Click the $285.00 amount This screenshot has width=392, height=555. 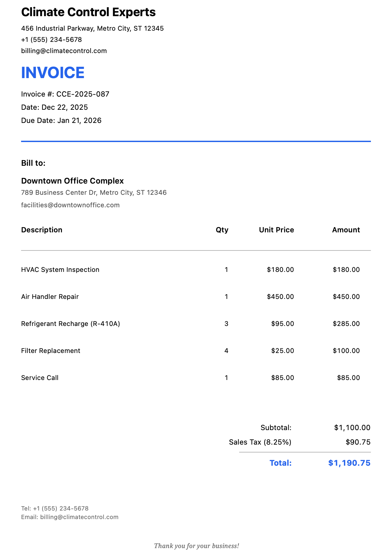click(346, 324)
